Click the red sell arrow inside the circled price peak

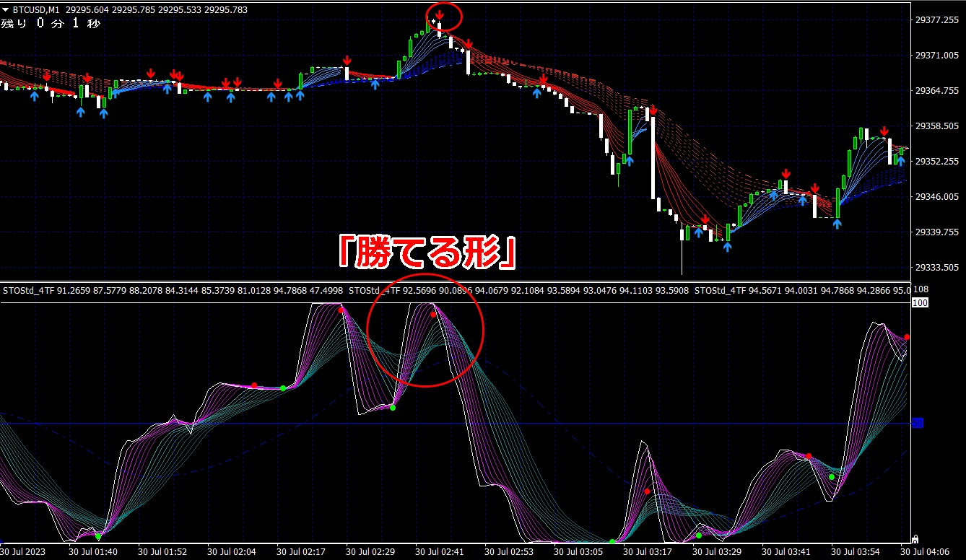coord(440,15)
